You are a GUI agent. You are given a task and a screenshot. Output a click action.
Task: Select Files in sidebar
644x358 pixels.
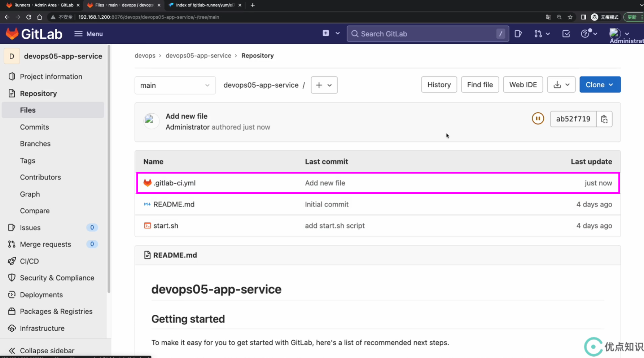(x=53, y=110)
